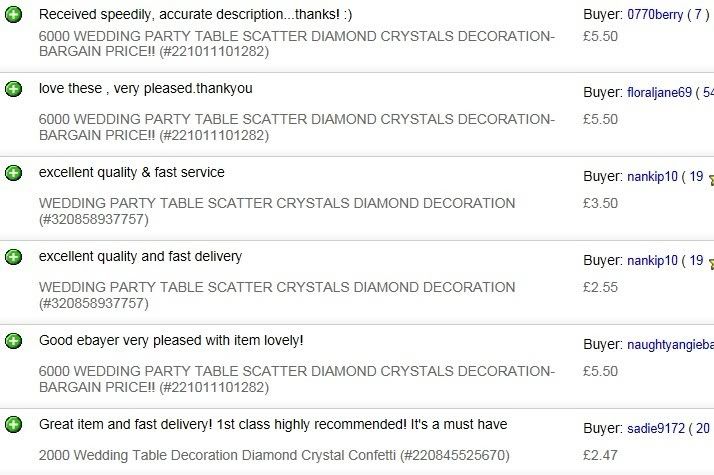This screenshot has height=475, width=714.
Task: Open buyer profile sadie9172
Action: pyautogui.click(x=656, y=429)
